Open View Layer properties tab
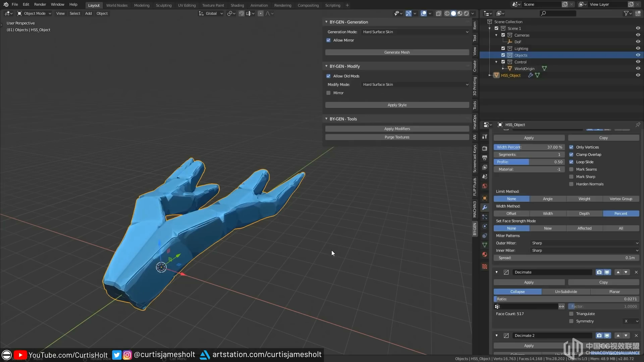Image resolution: width=644 pixels, height=362 pixels. coord(485,167)
